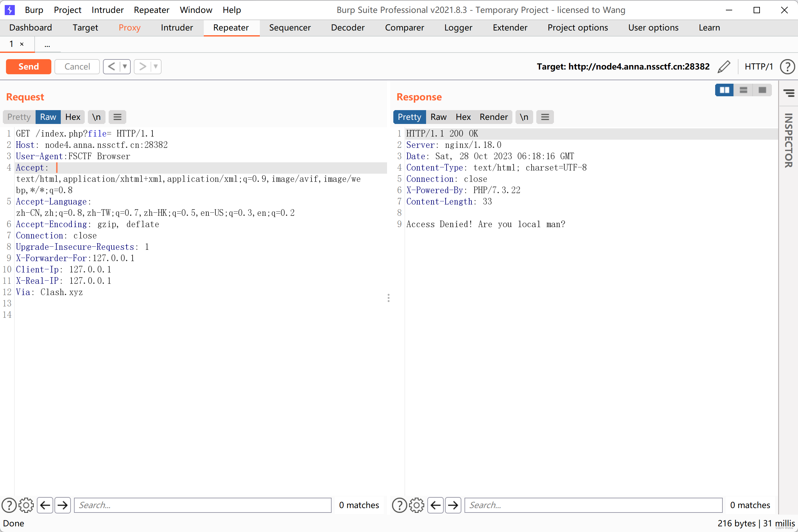Go to previous match in response search
The image size is (798, 532).
click(x=435, y=505)
